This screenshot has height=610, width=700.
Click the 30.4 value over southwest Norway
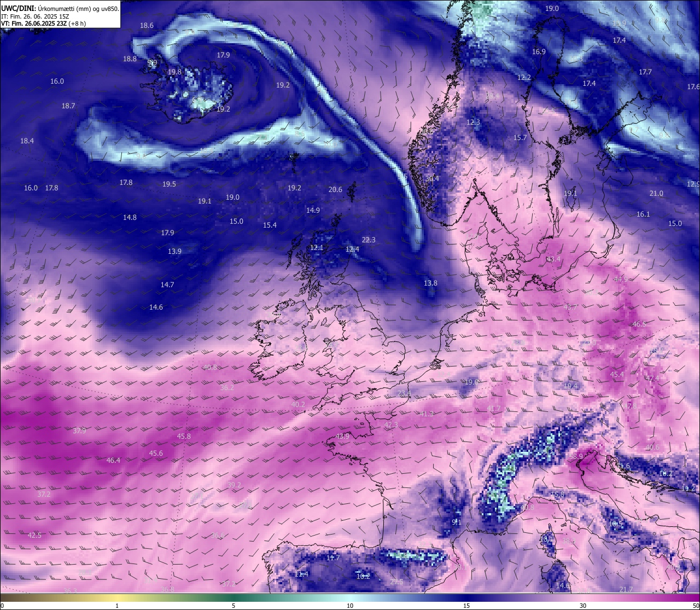click(x=432, y=178)
